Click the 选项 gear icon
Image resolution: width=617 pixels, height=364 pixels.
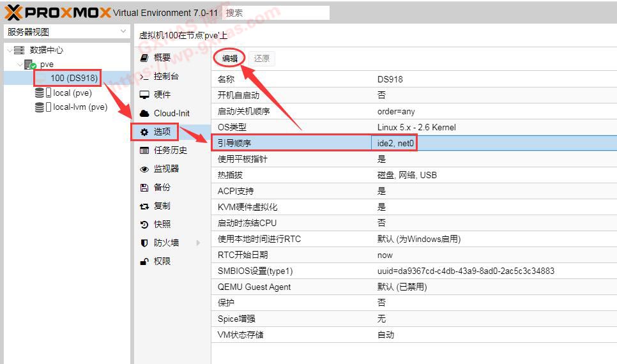(x=144, y=132)
